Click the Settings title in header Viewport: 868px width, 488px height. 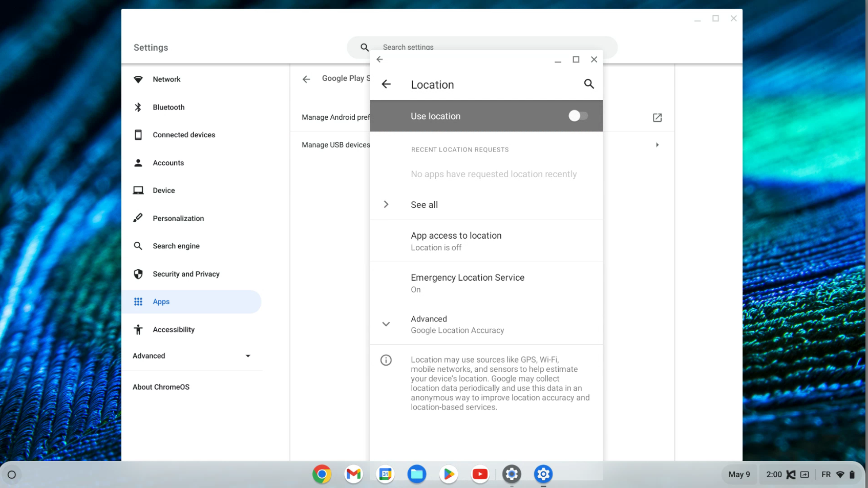151,48
